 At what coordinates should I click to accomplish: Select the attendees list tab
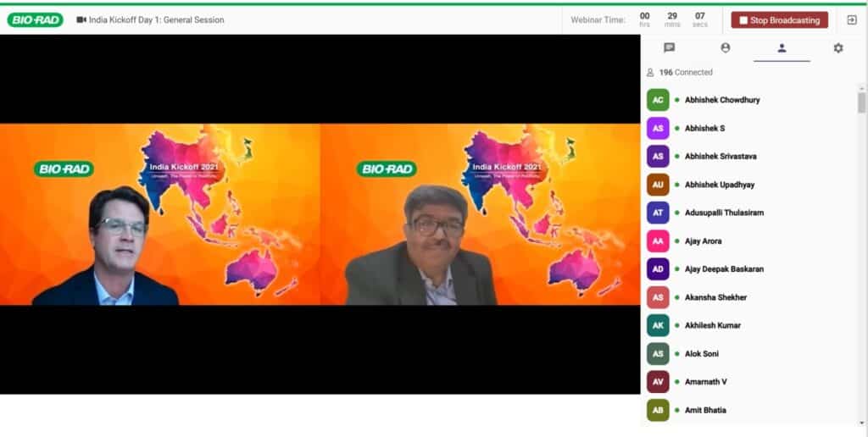pos(782,48)
